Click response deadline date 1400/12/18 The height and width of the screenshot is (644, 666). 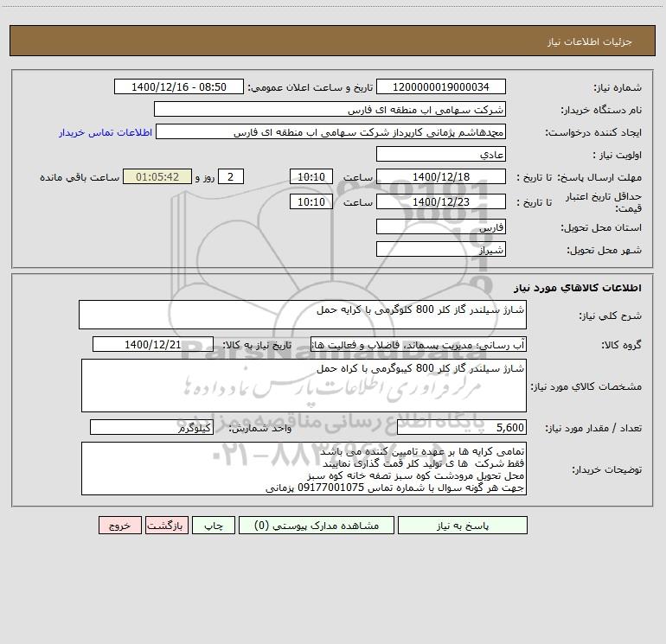pyautogui.click(x=441, y=176)
